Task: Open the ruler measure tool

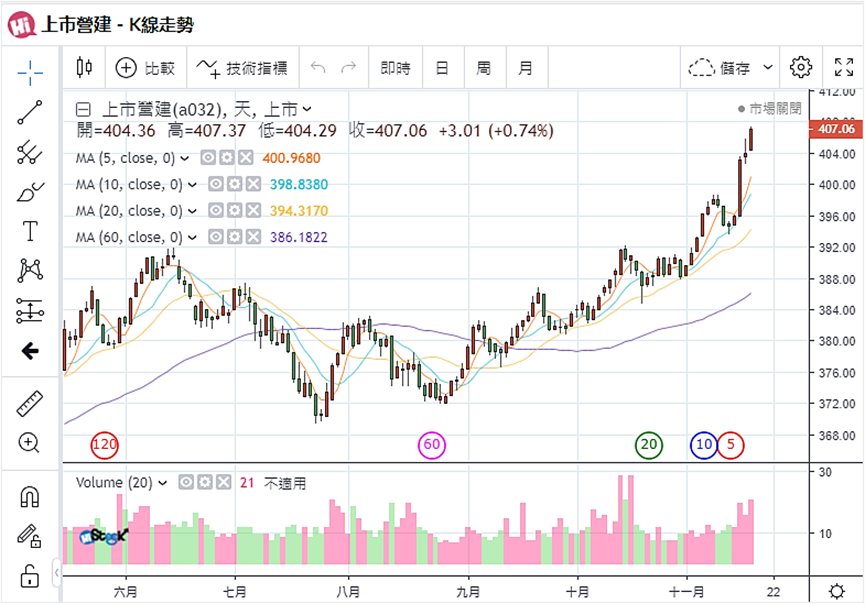Action: click(30, 404)
